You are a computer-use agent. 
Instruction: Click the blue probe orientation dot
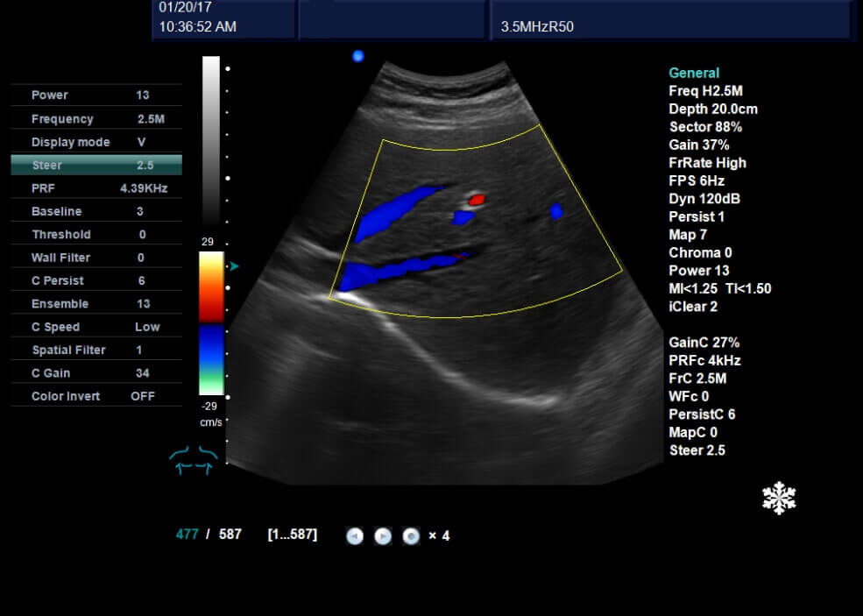[x=358, y=55]
